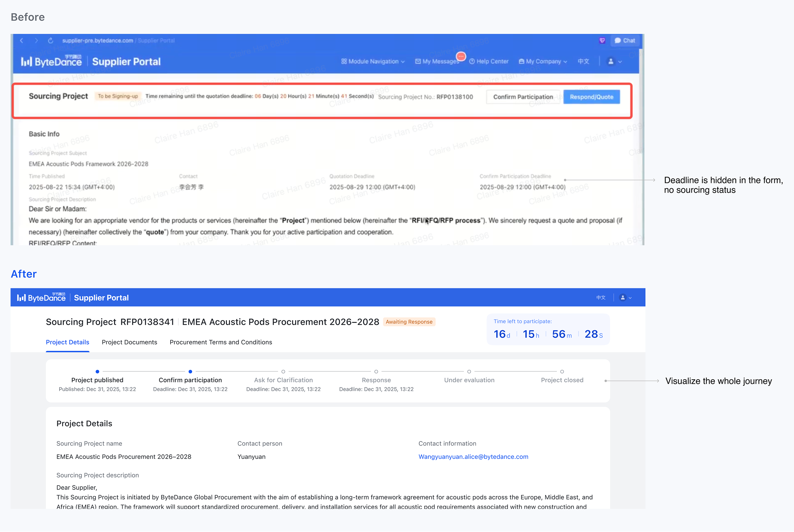Reload page with refresh icon
The image size is (794, 532).
51,41
